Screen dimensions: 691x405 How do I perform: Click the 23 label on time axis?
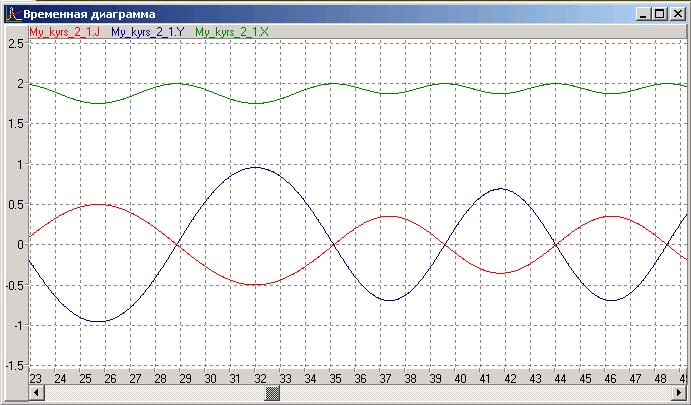coord(36,379)
